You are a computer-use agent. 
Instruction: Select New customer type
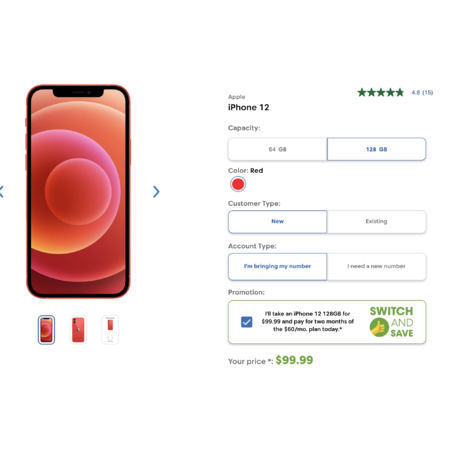coord(278,222)
